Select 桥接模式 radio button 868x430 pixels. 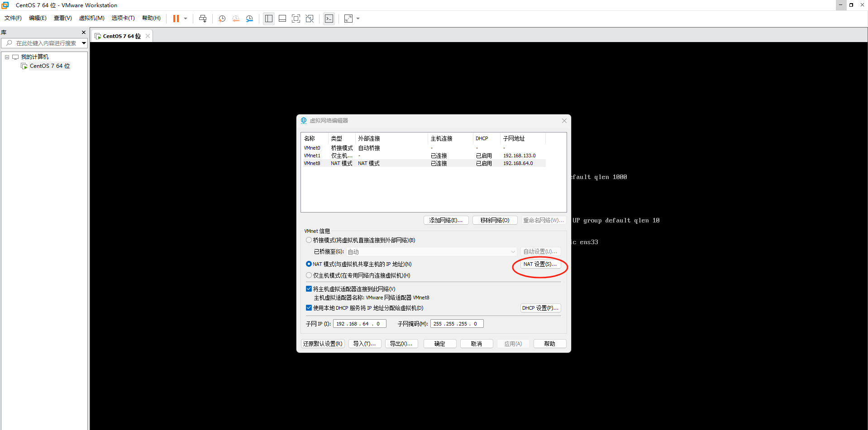coord(309,240)
